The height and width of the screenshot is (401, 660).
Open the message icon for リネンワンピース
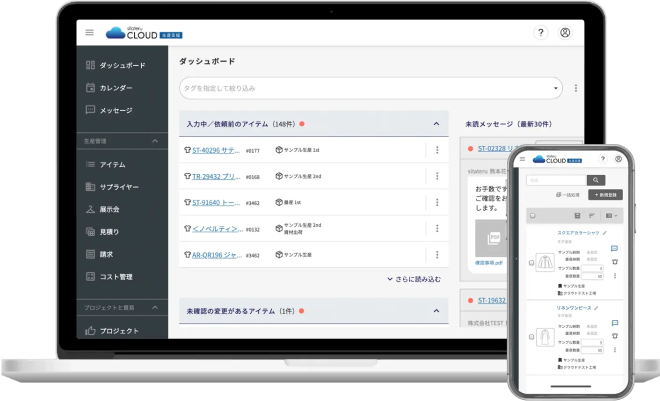615,323
